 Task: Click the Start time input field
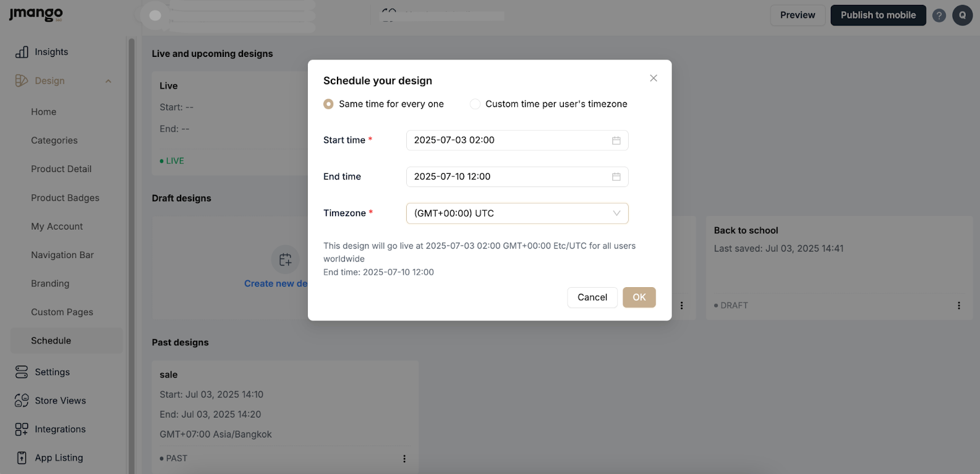click(x=507, y=140)
